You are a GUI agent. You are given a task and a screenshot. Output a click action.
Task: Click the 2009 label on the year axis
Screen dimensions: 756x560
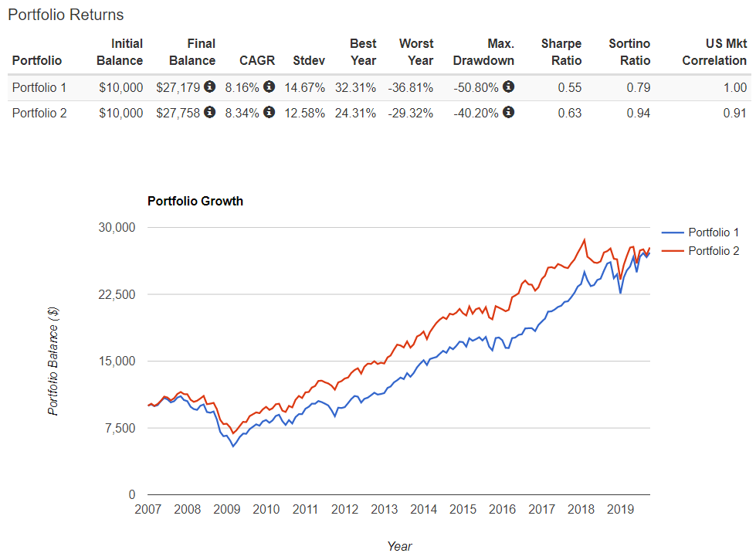[x=226, y=509]
